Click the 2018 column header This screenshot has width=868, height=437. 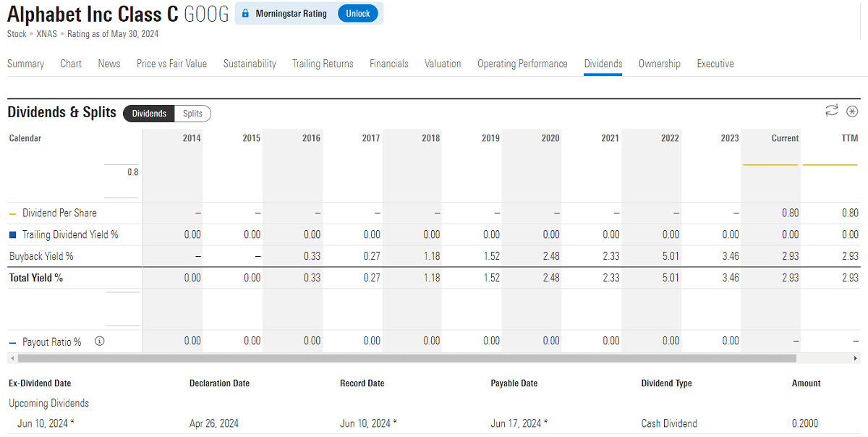point(430,138)
